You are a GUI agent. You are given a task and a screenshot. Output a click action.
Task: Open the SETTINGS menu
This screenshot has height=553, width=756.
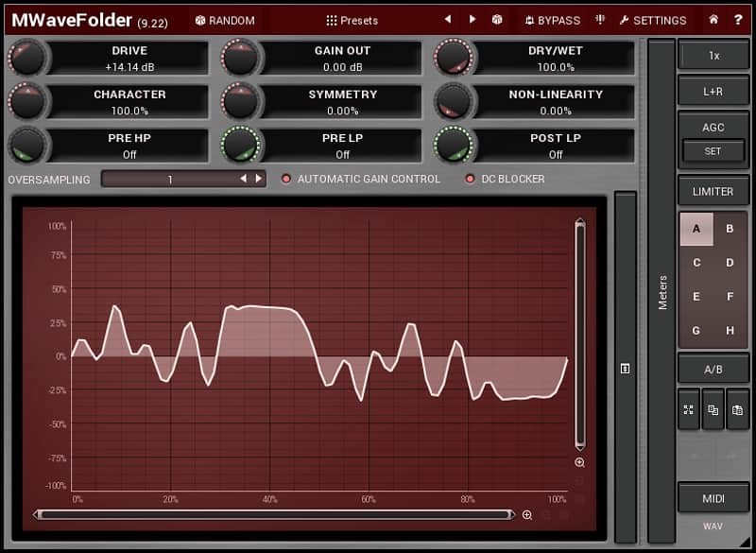[653, 20]
